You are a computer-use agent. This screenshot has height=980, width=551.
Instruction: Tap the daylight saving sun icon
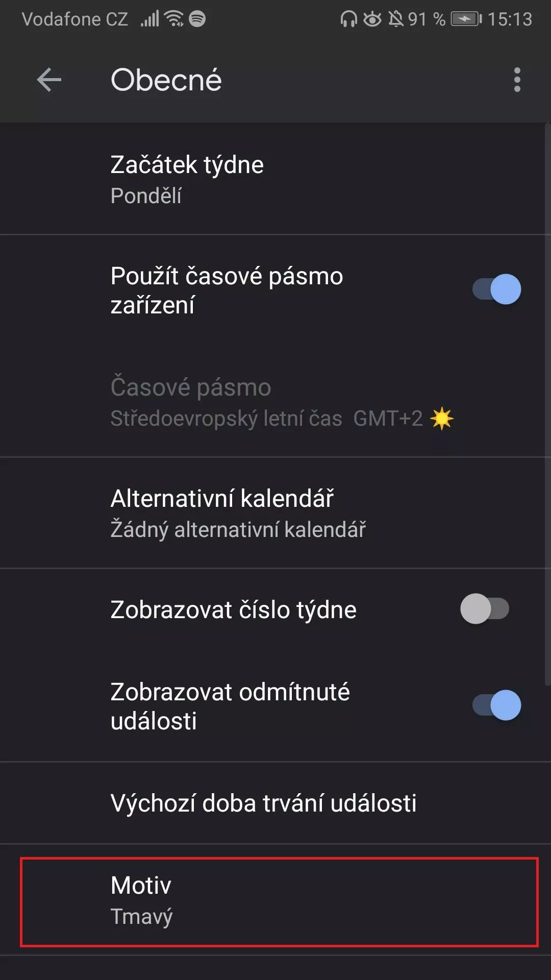tap(441, 419)
